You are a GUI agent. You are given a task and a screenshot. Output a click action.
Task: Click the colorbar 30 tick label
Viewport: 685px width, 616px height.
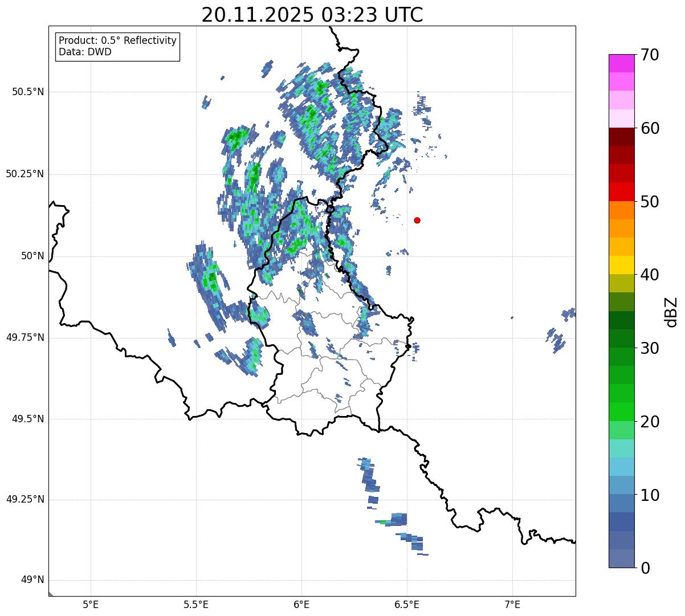pyautogui.click(x=650, y=348)
